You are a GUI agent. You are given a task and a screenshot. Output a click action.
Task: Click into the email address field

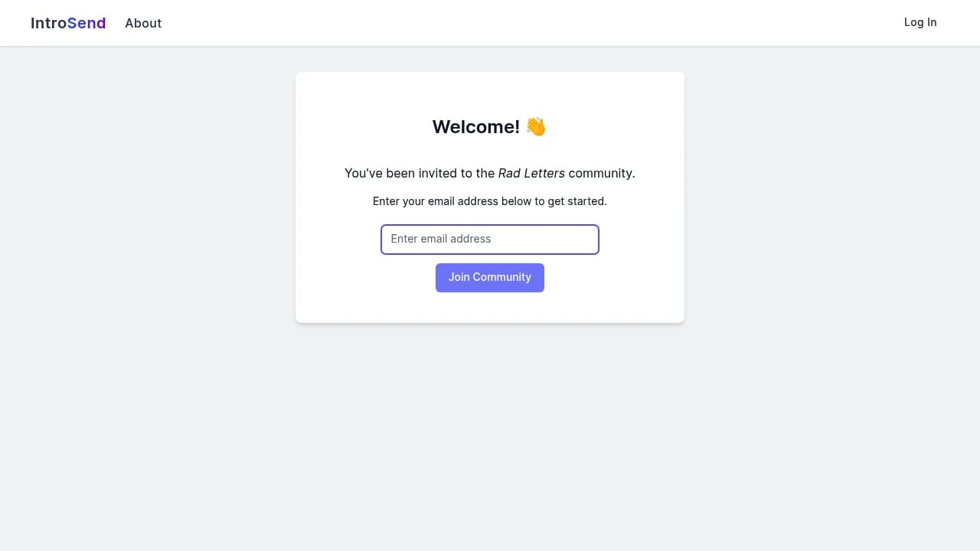(x=490, y=239)
